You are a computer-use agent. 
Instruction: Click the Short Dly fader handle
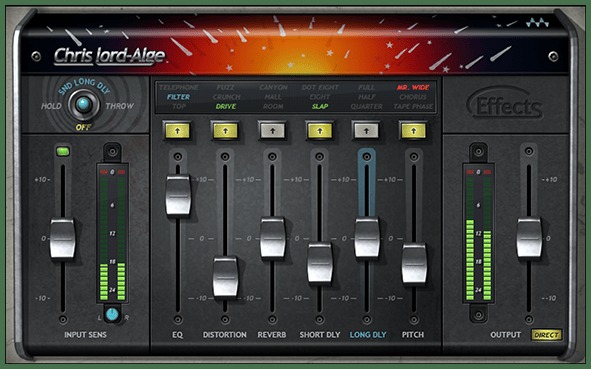pos(320,263)
